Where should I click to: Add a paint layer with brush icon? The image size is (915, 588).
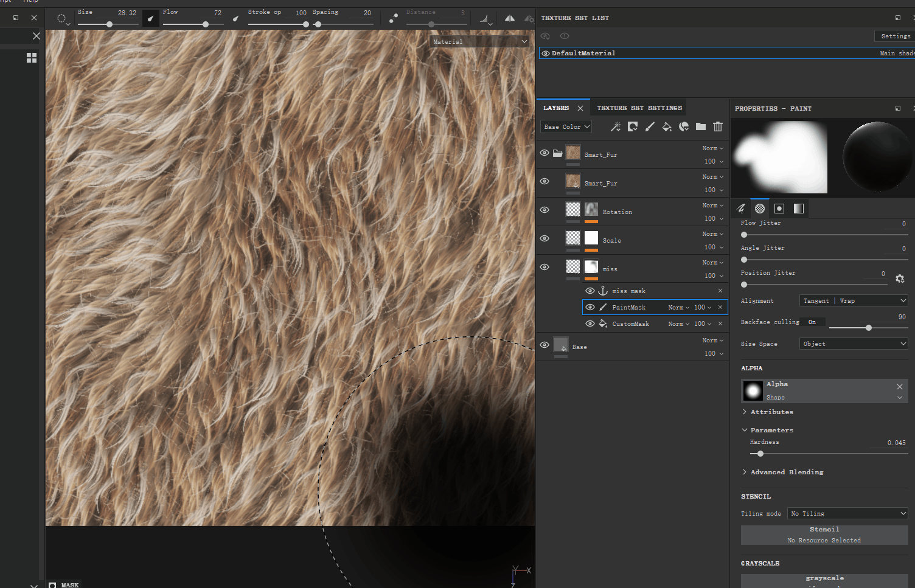(650, 126)
